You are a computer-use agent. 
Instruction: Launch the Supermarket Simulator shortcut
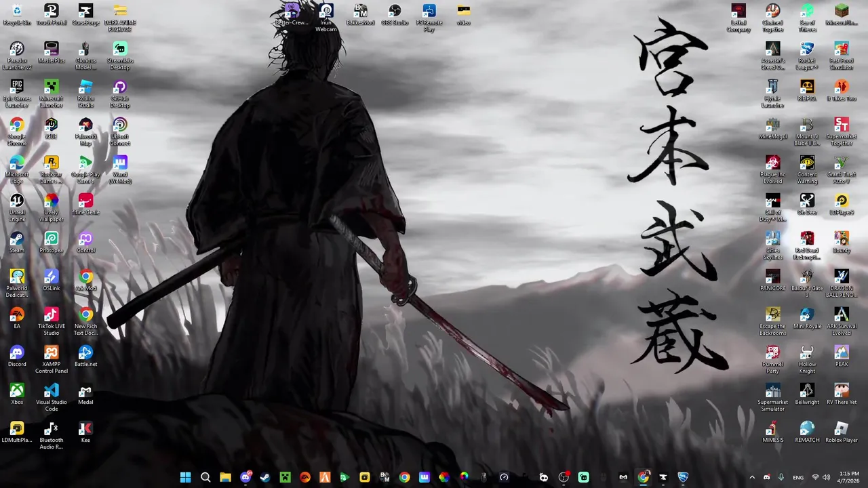(772, 398)
